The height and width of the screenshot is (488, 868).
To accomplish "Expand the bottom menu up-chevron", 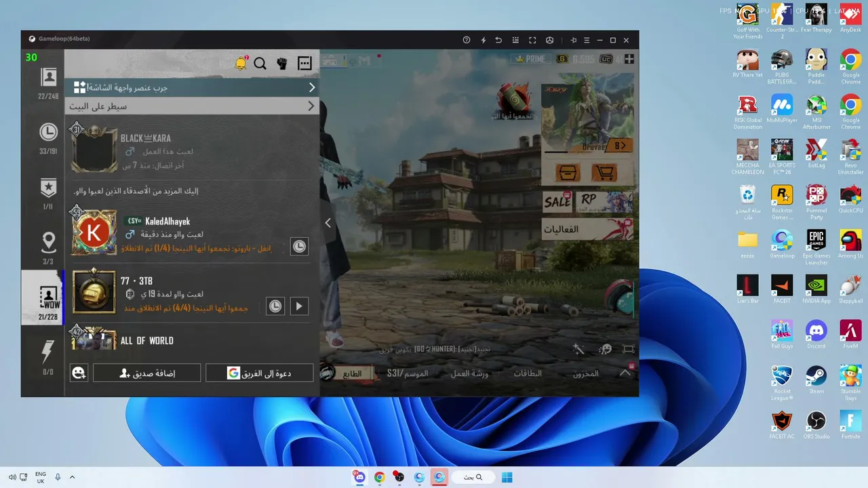I will pyautogui.click(x=625, y=373).
